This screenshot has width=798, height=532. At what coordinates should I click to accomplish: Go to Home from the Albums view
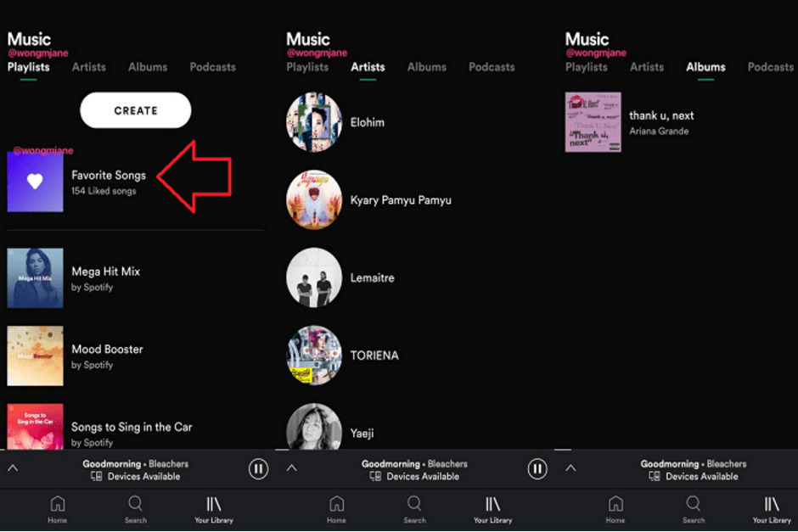615,504
